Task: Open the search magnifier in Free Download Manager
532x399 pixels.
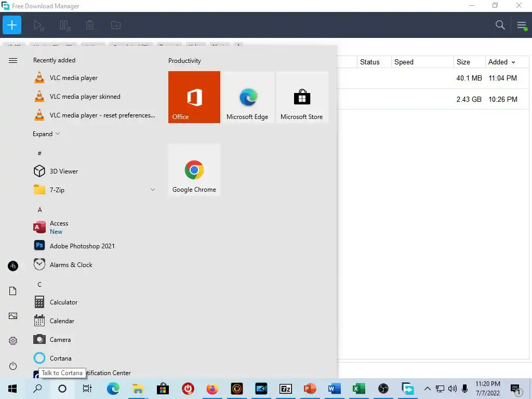Action: (500, 25)
